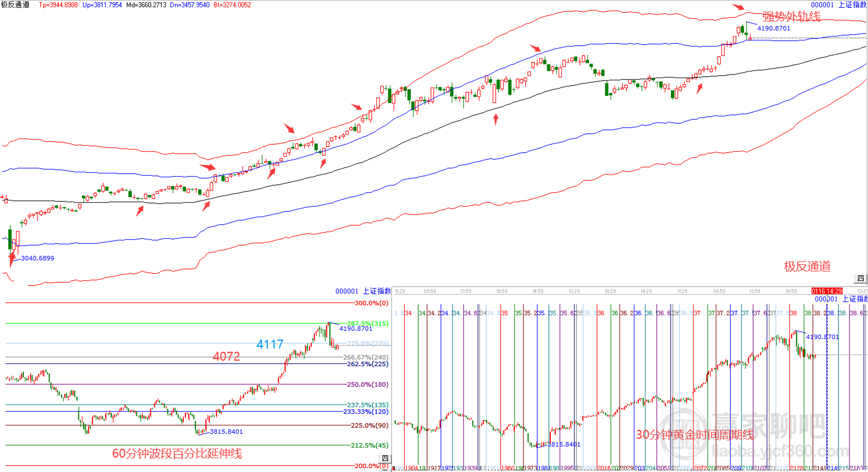The height and width of the screenshot is (472, 868).
Task: Click the Bt=3274.0052 indicator value
Action: click(x=232, y=5)
